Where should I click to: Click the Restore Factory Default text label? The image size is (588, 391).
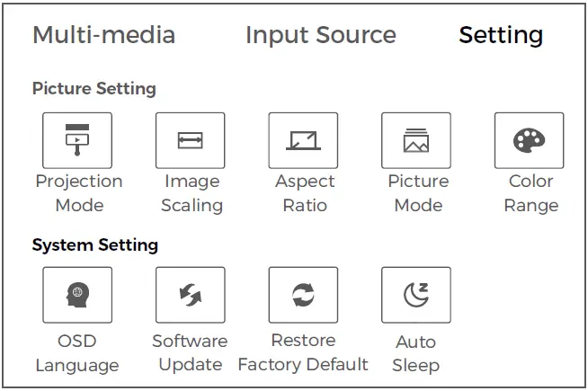tap(303, 352)
